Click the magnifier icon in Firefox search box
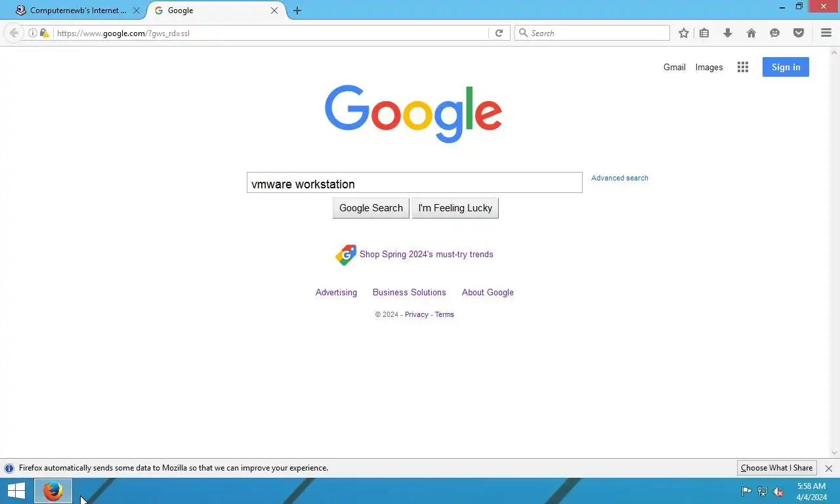This screenshot has width=840, height=504. 523,33
